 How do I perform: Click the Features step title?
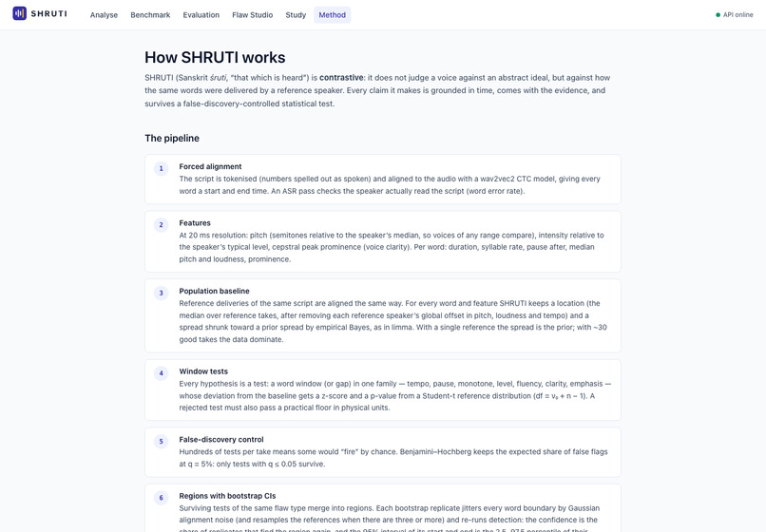point(195,222)
